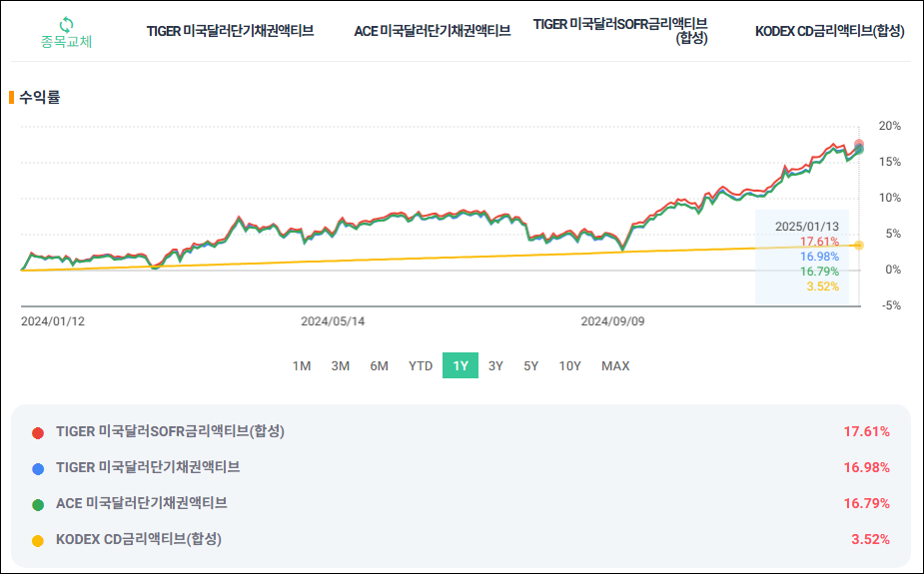Screen dimensions: 924x574
Task: Click legend name TIGER 미국달러SOFR금리액티브(합성)
Action: pos(170,431)
